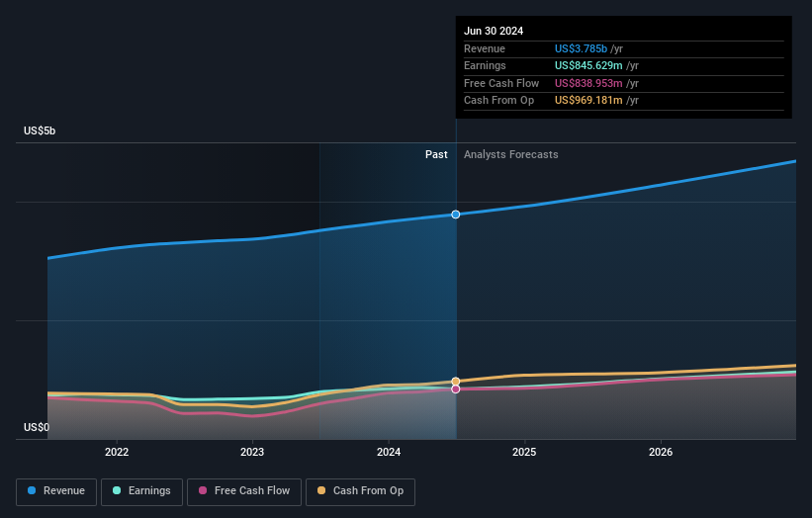Click the 2025 x-axis label
812x518 pixels.
(524, 452)
